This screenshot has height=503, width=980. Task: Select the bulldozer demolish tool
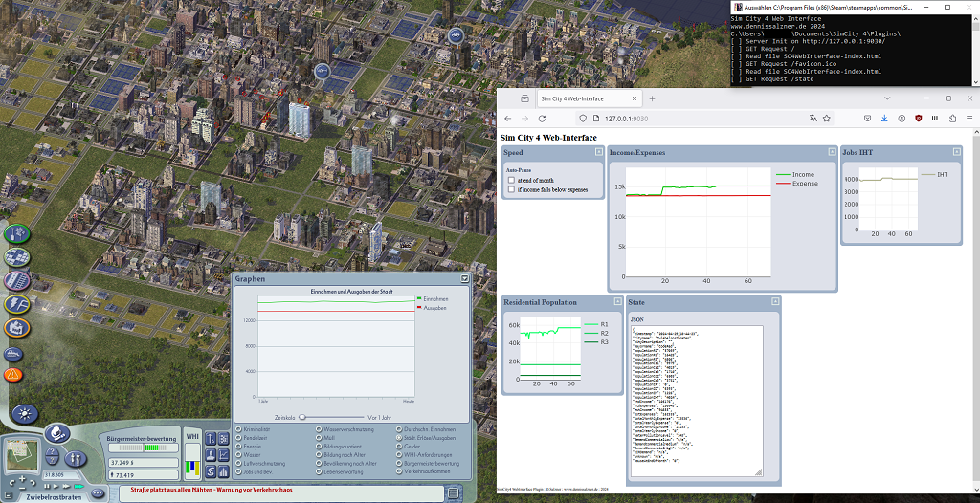13,354
